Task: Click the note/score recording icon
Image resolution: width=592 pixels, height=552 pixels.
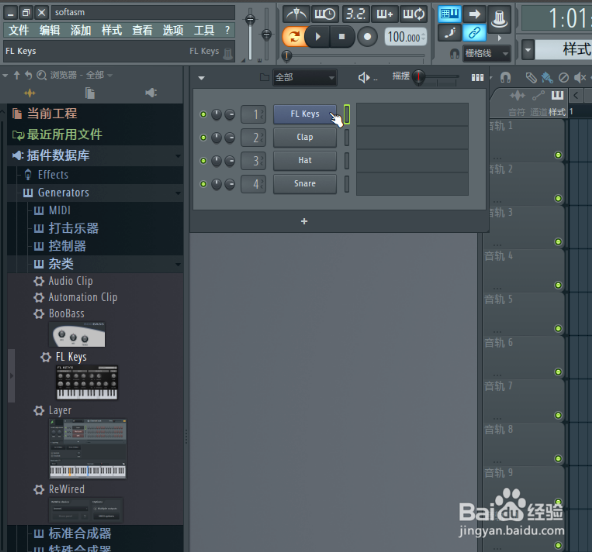Action: click(450, 33)
